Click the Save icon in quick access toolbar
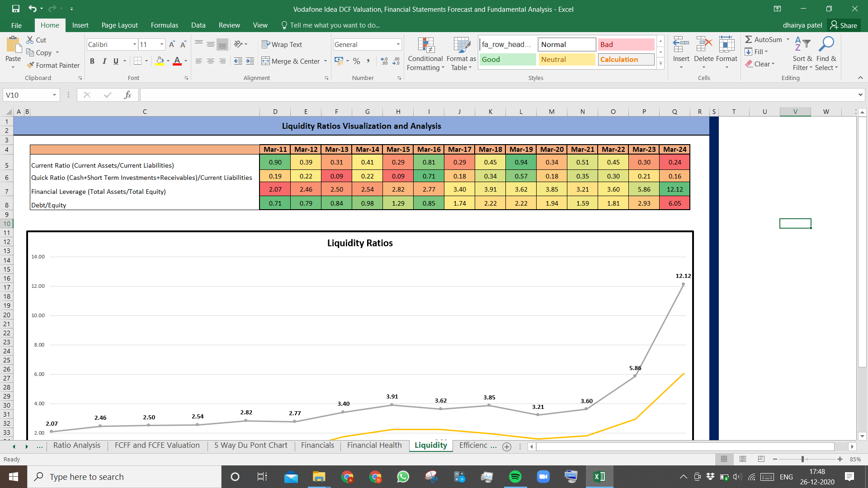The image size is (868, 488). (x=16, y=9)
